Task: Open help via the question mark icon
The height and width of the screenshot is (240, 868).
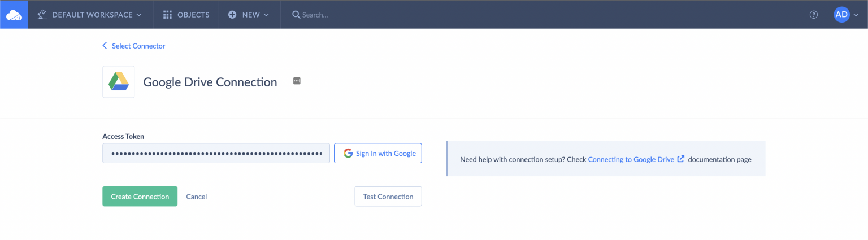Action: tap(814, 15)
